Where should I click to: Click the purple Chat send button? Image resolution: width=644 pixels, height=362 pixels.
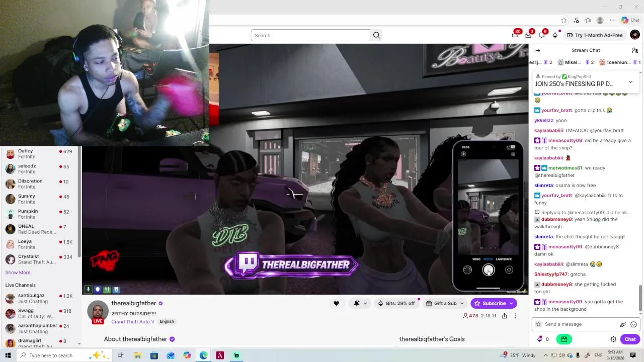[x=630, y=339]
